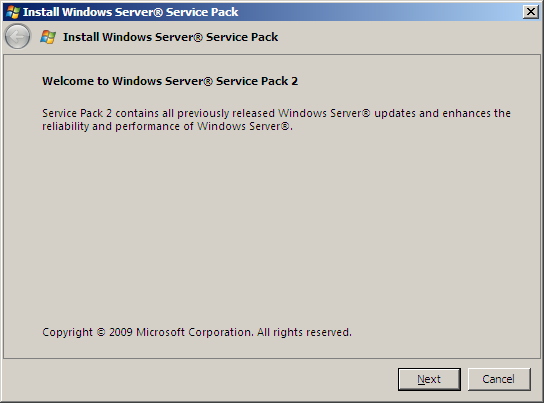544x403 pixels.
Task: Click the empty title bar area near Close
Action: [382, 12]
